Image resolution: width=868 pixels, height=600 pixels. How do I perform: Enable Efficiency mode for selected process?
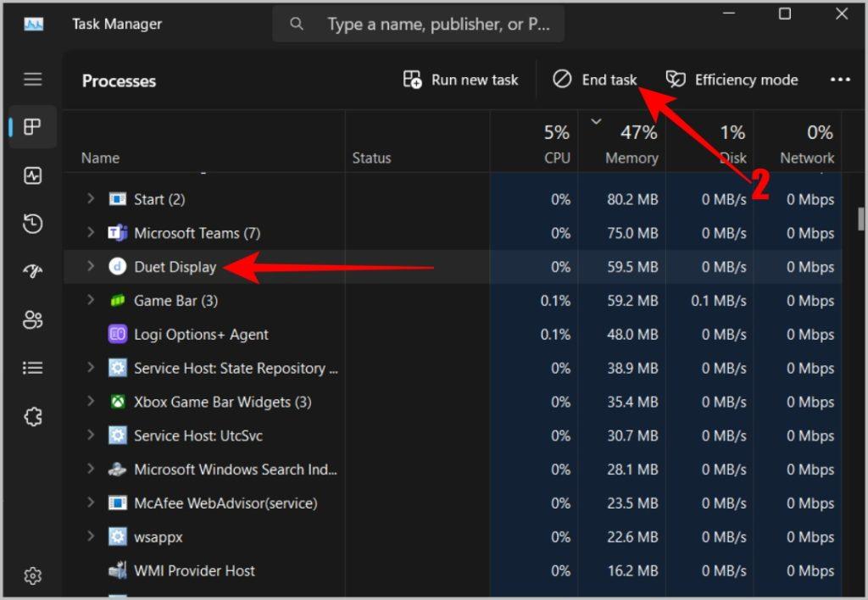coord(732,80)
